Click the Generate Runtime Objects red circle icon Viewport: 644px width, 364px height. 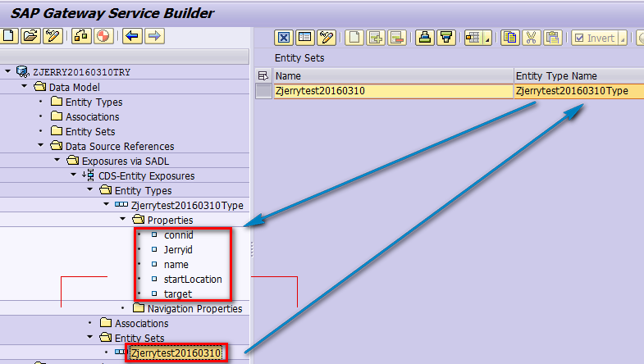tap(103, 36)
